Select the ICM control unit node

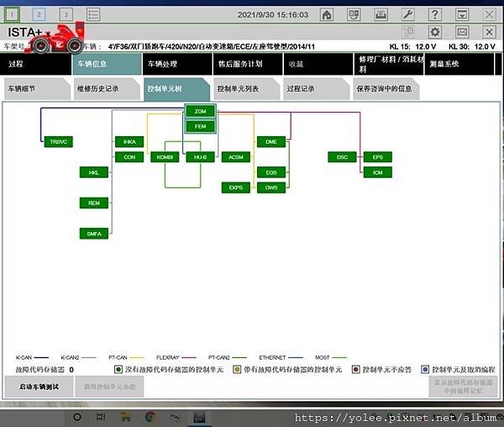click(x=378, y=172)
